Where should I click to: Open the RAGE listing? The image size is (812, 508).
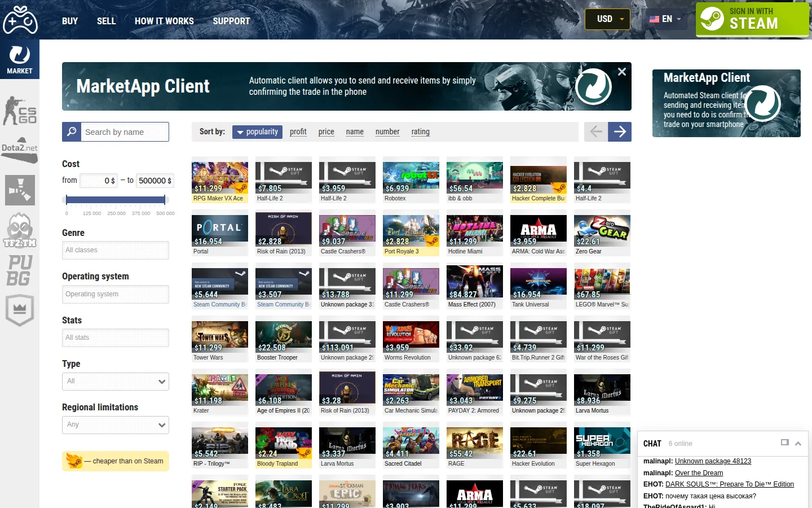pos(475,445)
